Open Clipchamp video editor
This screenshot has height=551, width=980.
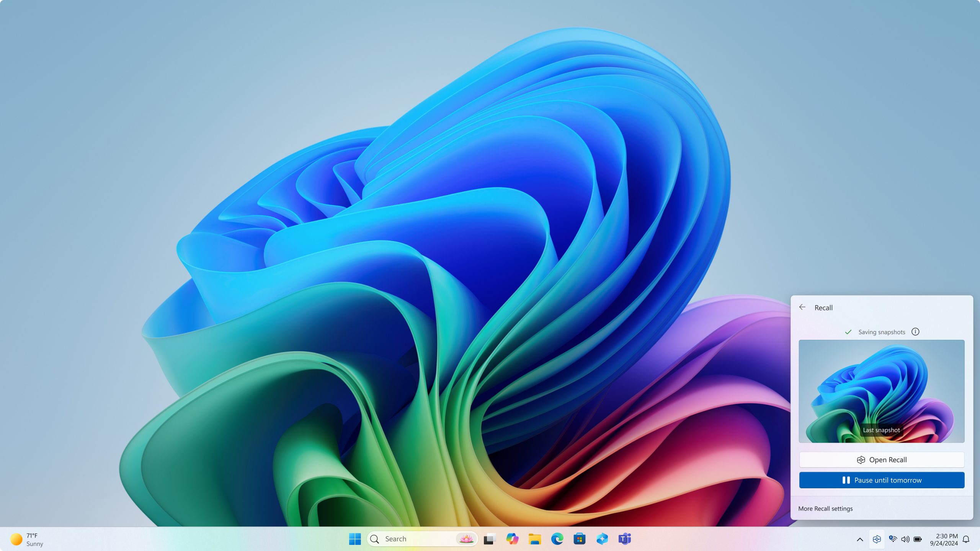(x=602, y=539)
